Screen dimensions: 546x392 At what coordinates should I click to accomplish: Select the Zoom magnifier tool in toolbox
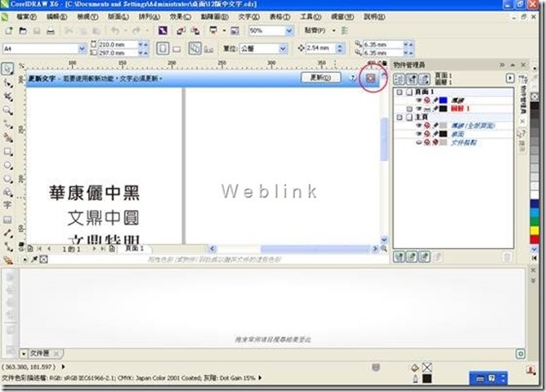coord(7,110)
